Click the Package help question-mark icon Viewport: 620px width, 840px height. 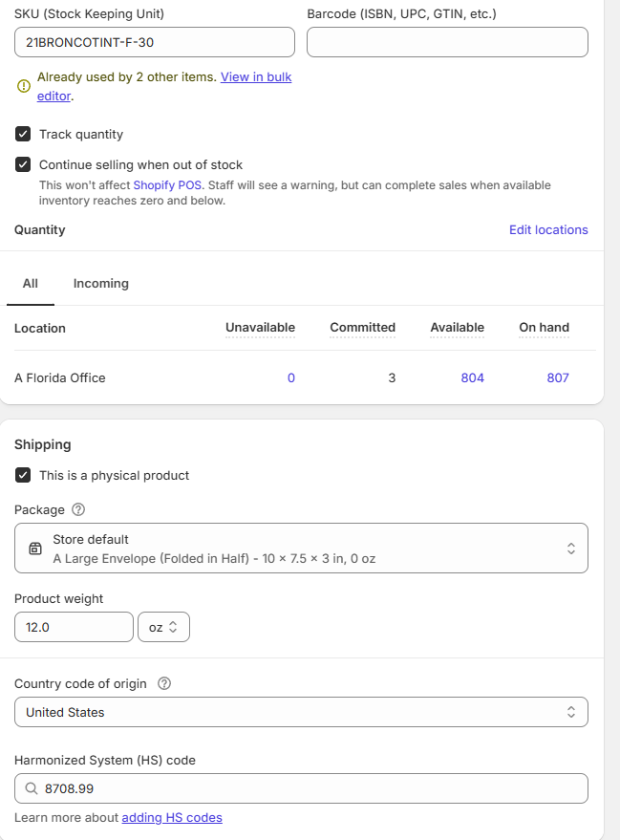pos(78,509)
